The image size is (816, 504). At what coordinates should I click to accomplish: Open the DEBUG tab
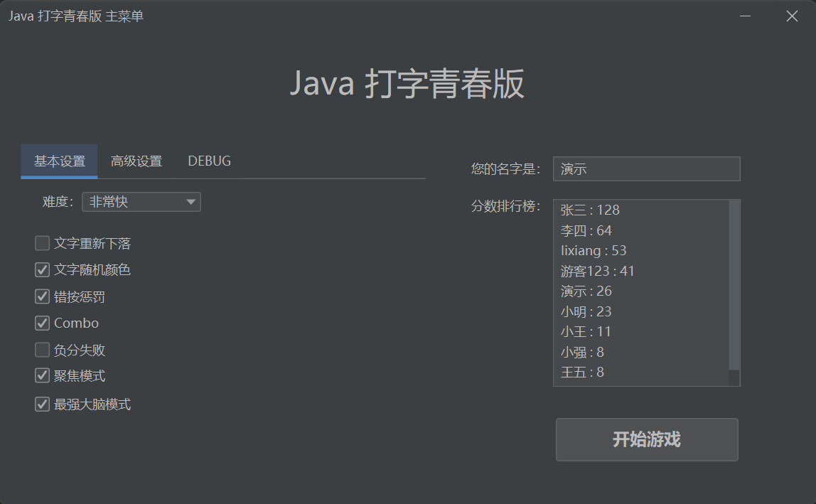point(209,161)
